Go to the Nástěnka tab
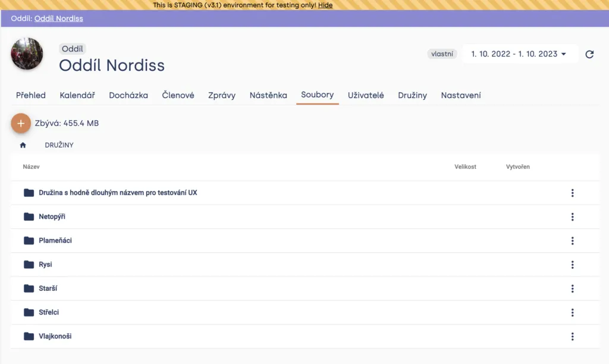Viewport: 609px width, 364px height. [268, 95]
